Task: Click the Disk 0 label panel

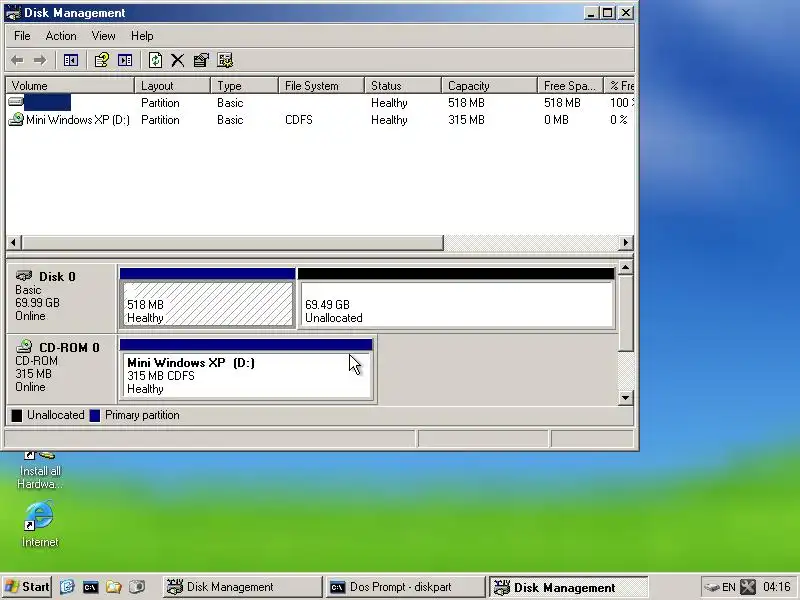Action: [x=61, y=296]
